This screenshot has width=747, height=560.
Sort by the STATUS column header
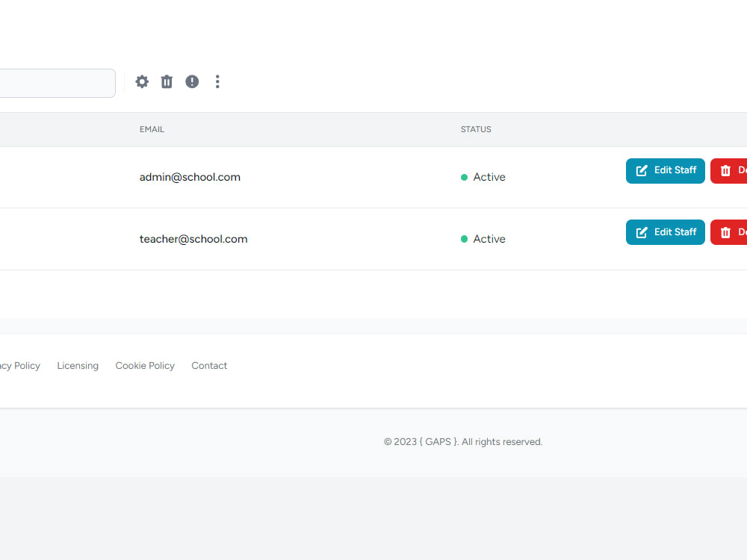point(476,129)
